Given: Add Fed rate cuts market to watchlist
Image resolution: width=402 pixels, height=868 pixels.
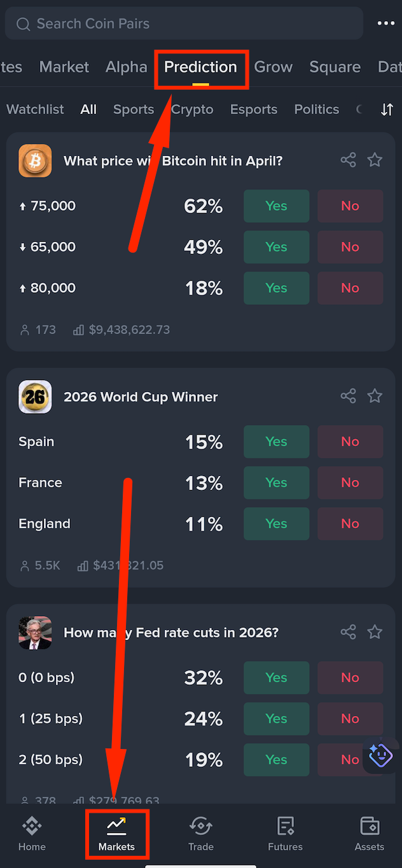Looking at the screenshot, I should 375,632.
